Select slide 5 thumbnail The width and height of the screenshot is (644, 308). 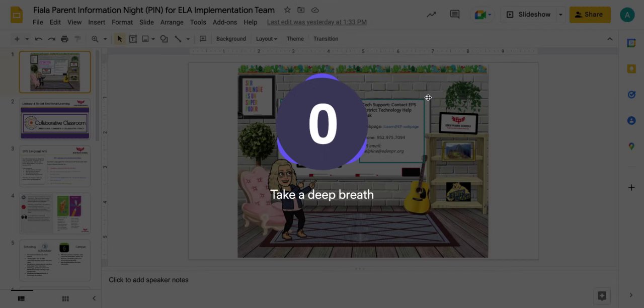pyautogui.click(x=55, y=260)
